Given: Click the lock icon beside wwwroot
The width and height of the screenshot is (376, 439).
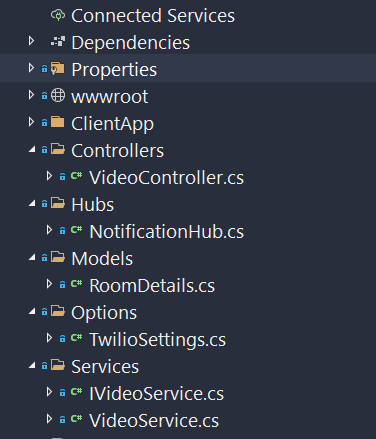Looking at the screenshot, I should tap(44, 96).
